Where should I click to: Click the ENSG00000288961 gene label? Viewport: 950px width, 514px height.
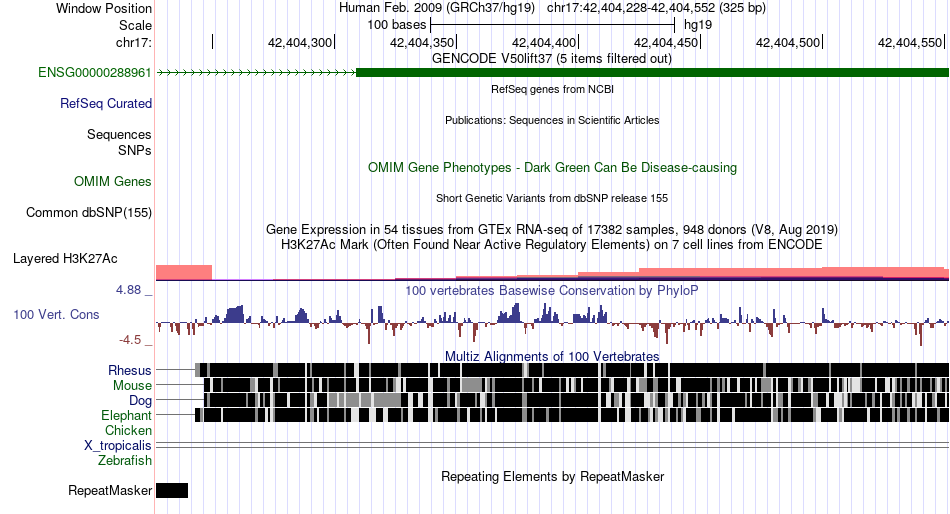click(x=95, y=73)
